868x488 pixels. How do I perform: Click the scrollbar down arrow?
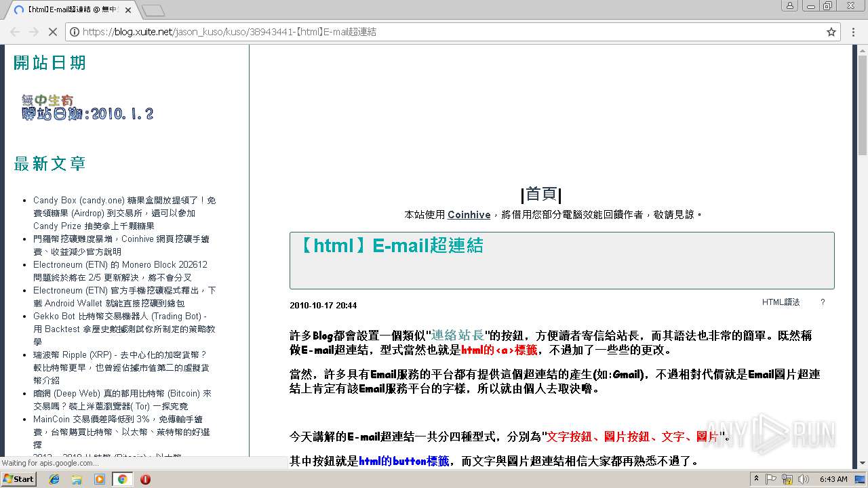click(x=863, y=464)
